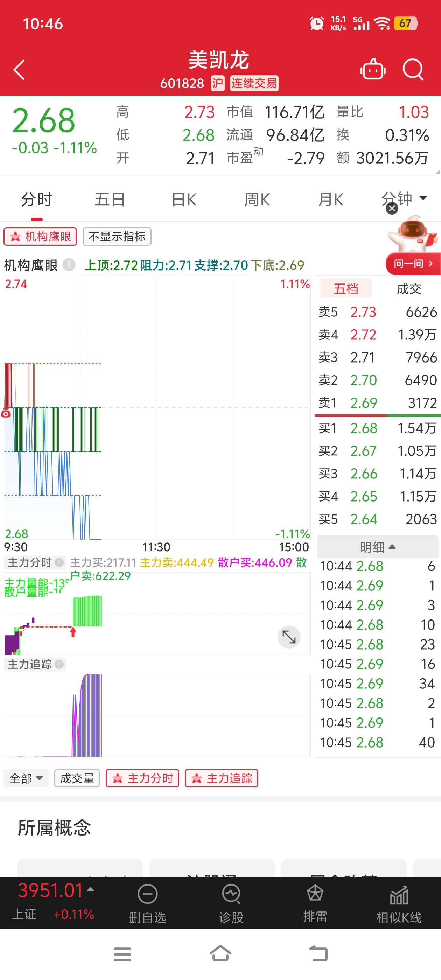Tap the 所属概念 section heading
The height and width of the screenshot is (980, 441).
(x=54, y=827)
